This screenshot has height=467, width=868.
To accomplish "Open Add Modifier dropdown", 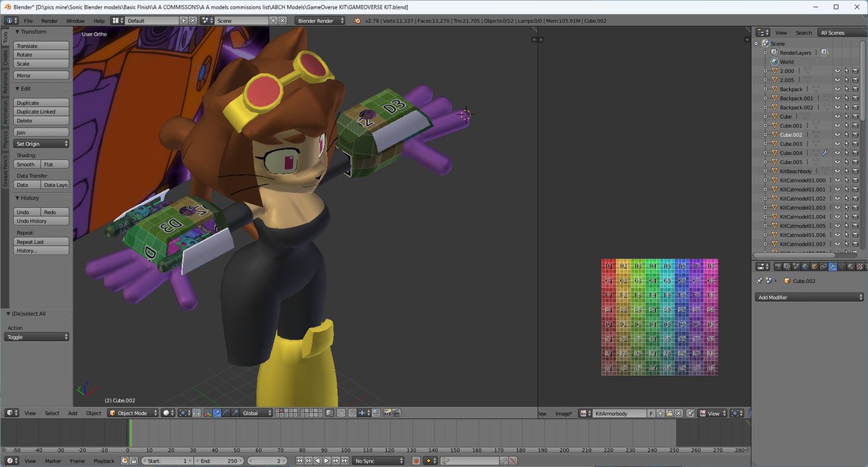I will point(809,298).
